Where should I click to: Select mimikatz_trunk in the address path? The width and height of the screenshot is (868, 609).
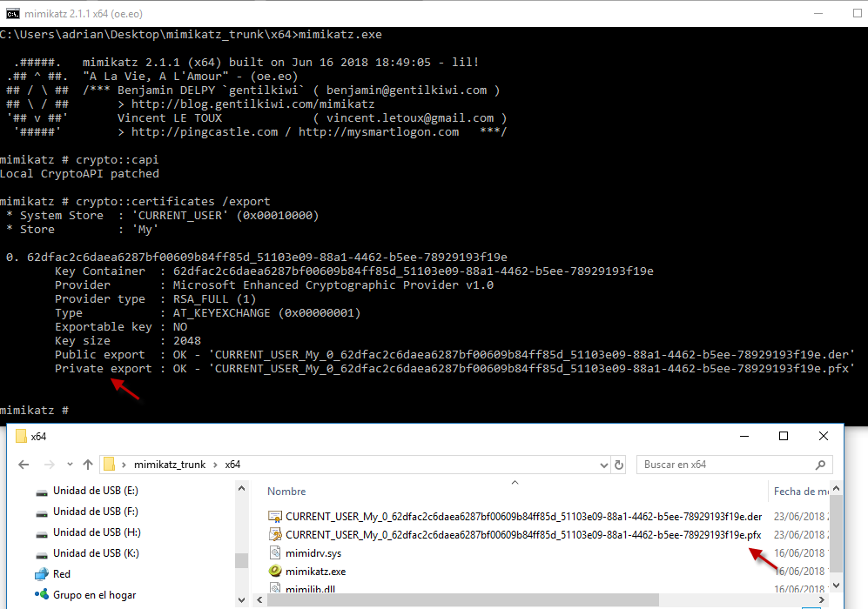point(170,465)
